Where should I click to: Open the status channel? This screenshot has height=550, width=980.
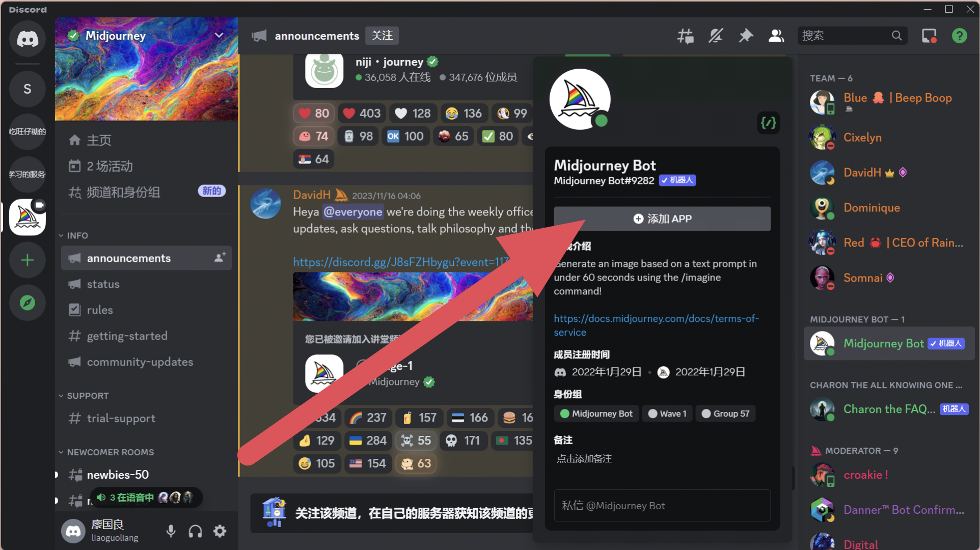point(103,284)
